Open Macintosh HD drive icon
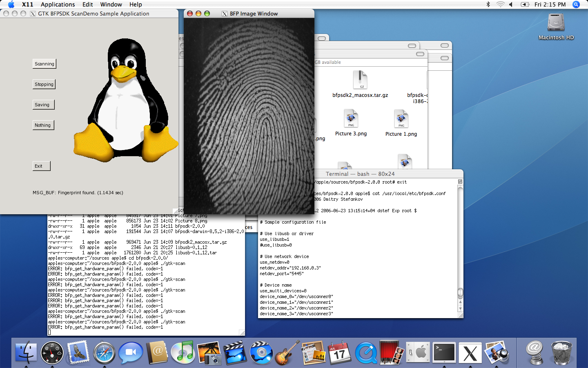The width and height of the screenshot is (588, 368). point(556,23)
